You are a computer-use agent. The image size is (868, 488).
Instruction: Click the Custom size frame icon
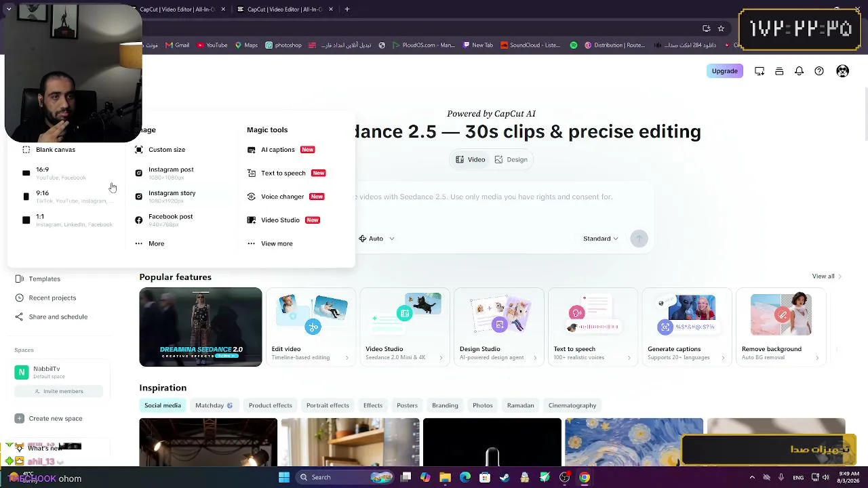click(139, 150)
